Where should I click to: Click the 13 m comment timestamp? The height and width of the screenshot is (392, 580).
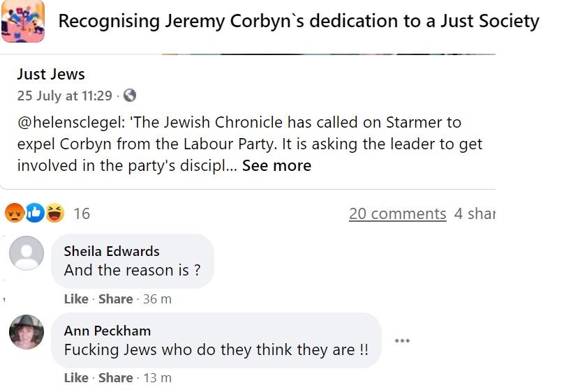point(157,378)
